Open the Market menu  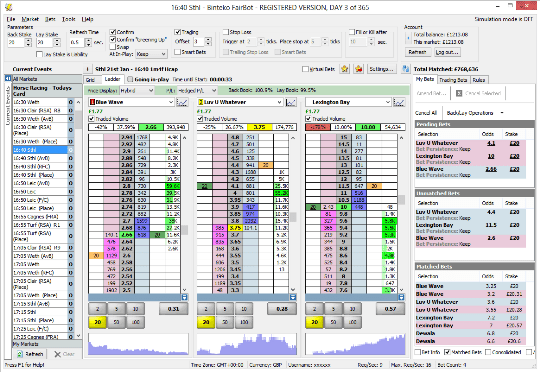30,19
